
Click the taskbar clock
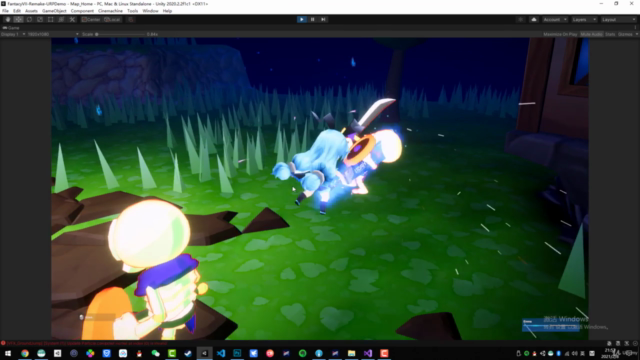pos(610,353)
